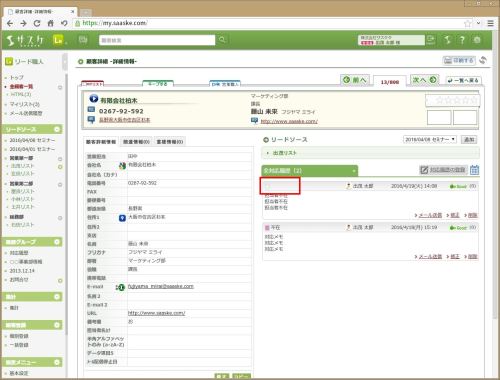Click the customer search input field

pos(157,40)
